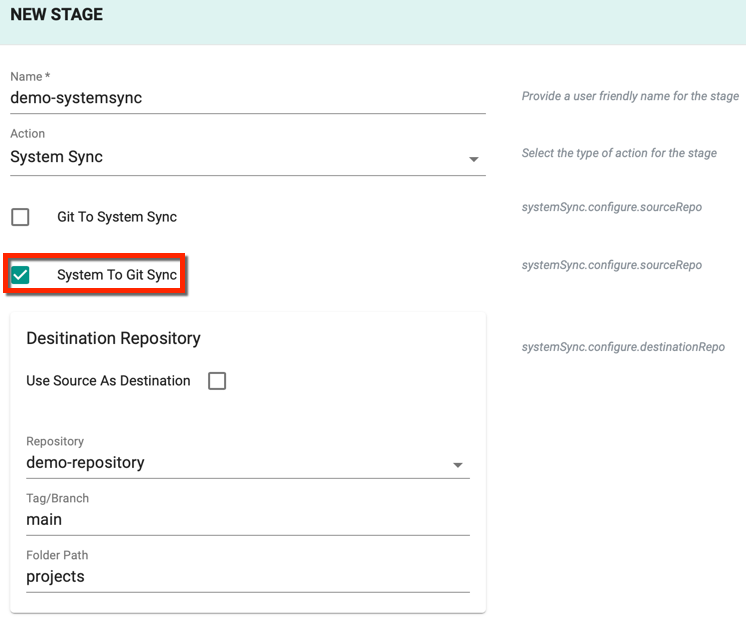
Task: Click the Use Source As Destination label
Action: [x=108, y=381]
